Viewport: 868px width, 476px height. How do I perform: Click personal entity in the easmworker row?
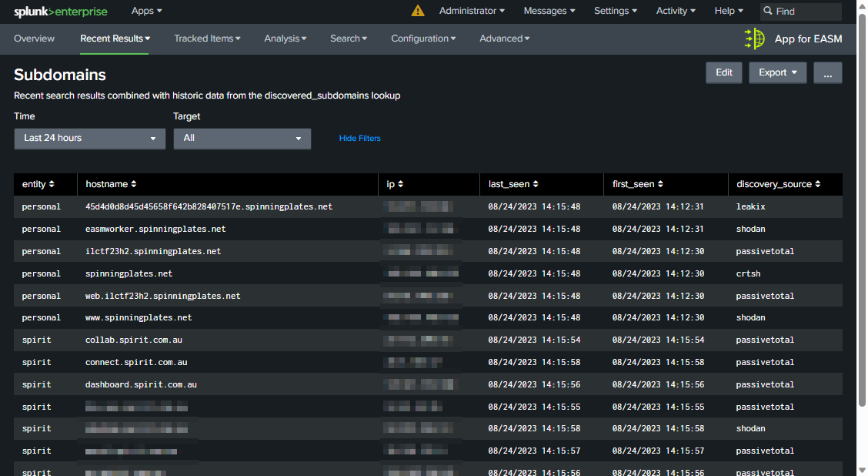(x=41, y=229)
